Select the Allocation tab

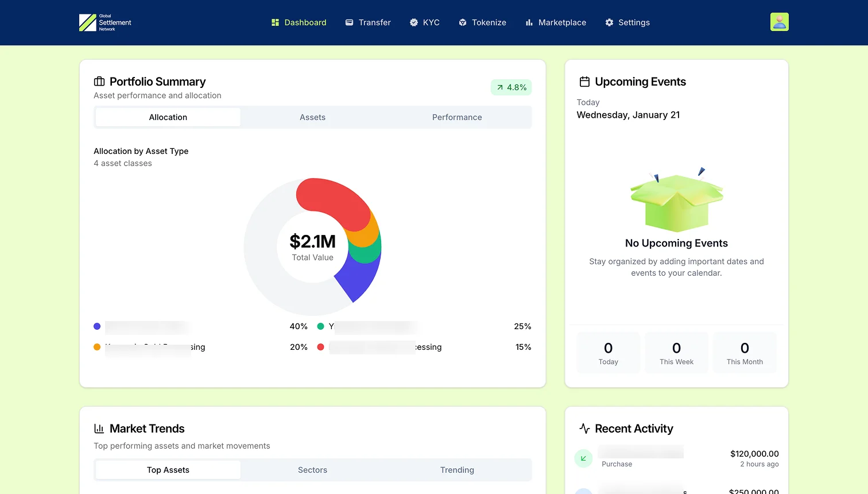(x=168, y=117)
